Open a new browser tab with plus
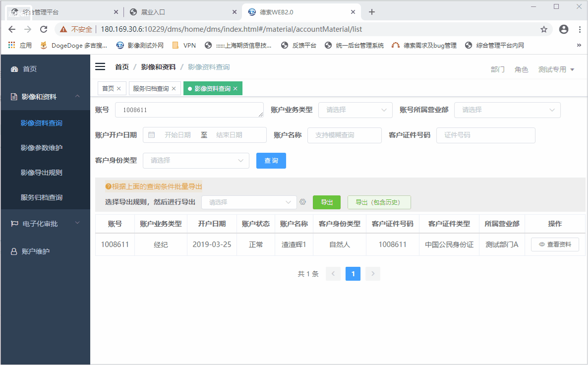Image resolution: width=588 pixels, height=365 pixels. (x=372, y=12)
